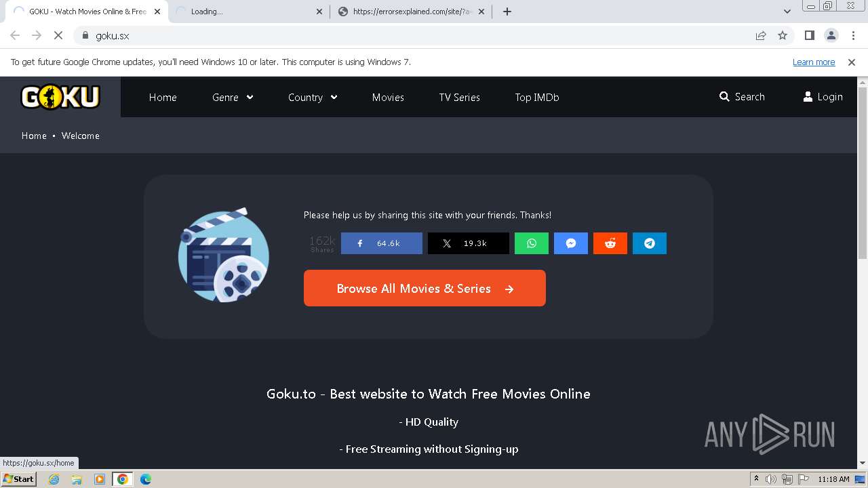
Task: Click the Home breadcrumb link
Action: coord(34,136)
